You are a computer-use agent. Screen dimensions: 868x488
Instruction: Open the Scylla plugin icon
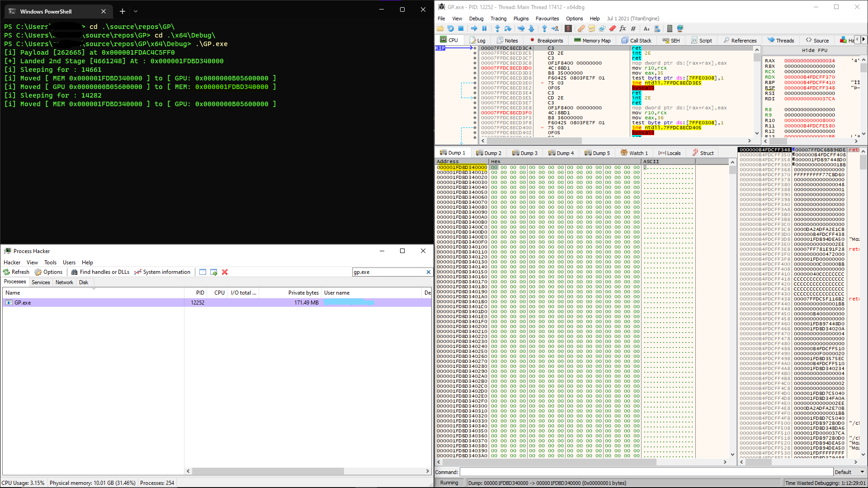pos(568,28)
